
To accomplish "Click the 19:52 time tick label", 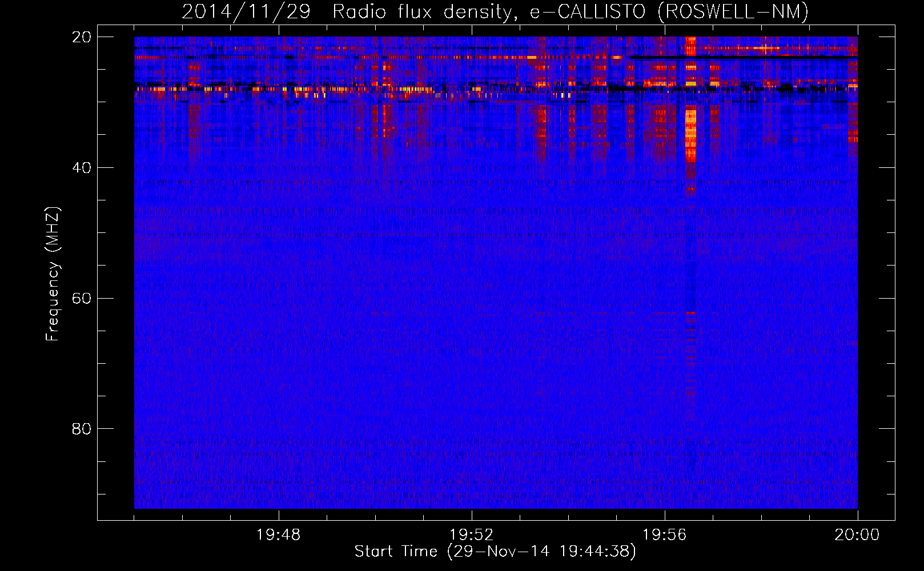I will click(471, 535).
